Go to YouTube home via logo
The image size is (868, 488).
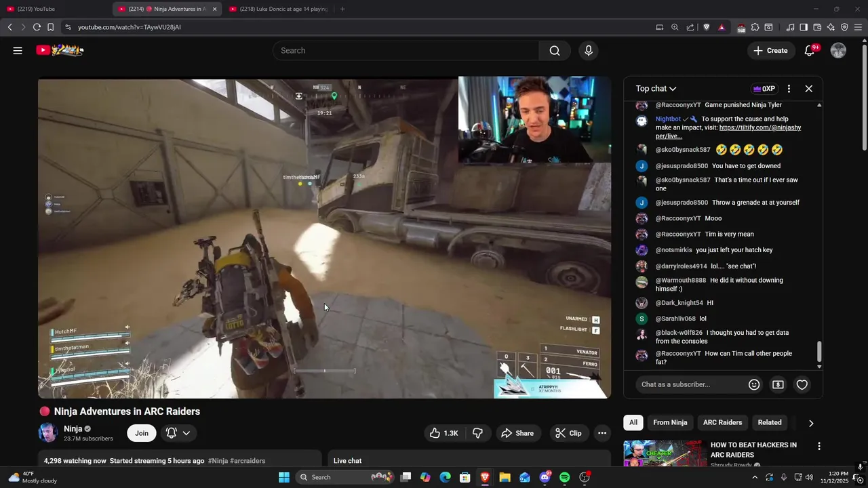60,50
